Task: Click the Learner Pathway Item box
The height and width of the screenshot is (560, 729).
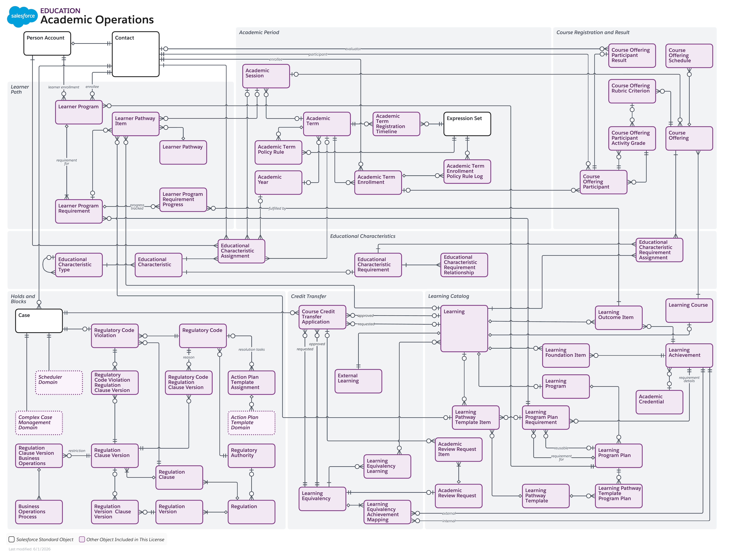Action: coord(135,124)
